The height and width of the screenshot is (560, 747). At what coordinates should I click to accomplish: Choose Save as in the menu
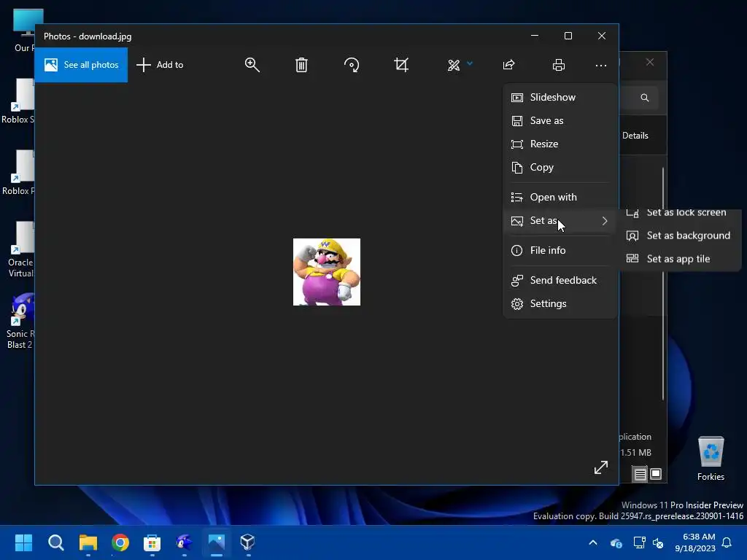tap(560, 120)
